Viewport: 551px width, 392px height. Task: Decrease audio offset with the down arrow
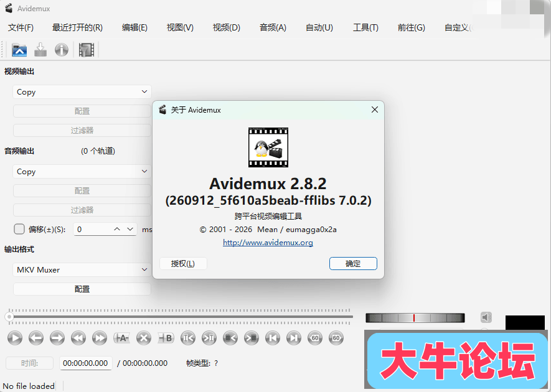click(130, 229)
